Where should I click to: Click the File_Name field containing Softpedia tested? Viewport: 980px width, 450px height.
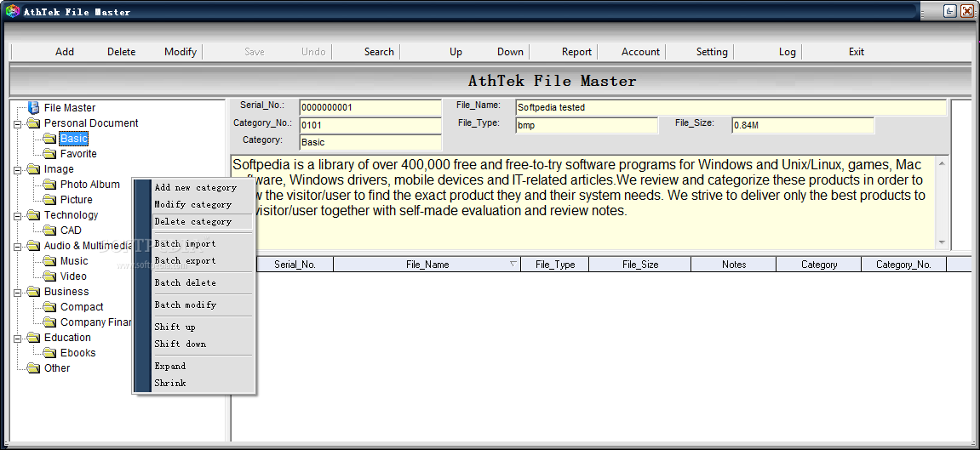click(x=731, y=107)
